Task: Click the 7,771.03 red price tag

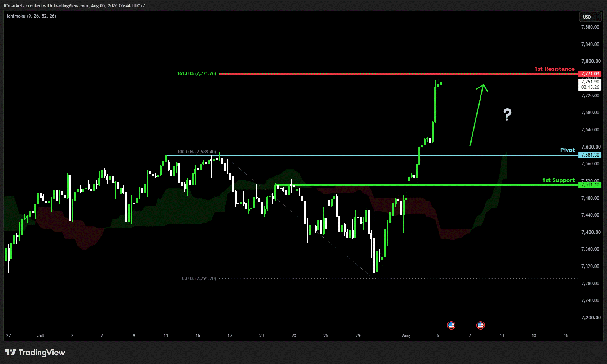Action: coord(590,74)
